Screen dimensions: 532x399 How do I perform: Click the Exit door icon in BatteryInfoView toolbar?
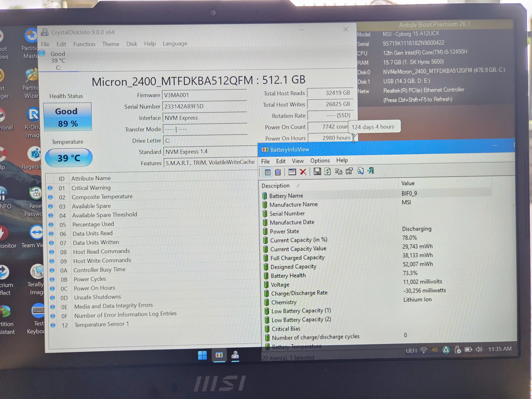coord(371,171)
